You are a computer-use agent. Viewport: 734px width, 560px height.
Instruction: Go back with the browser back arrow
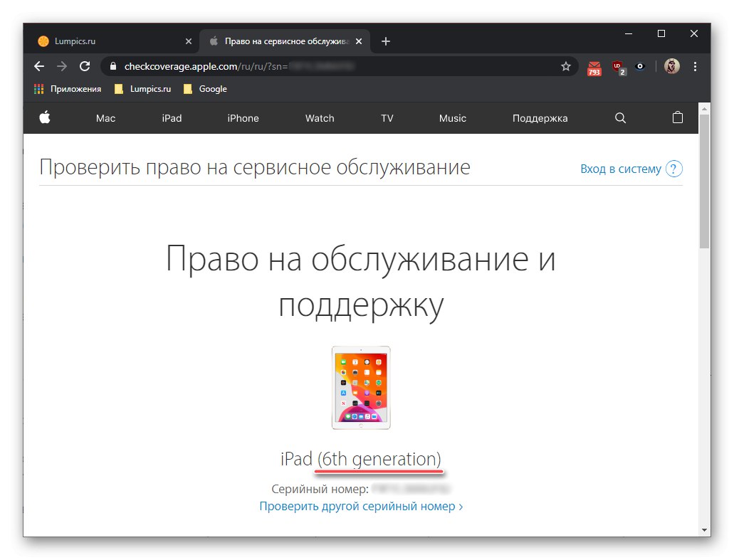click(x=39, y=66)
